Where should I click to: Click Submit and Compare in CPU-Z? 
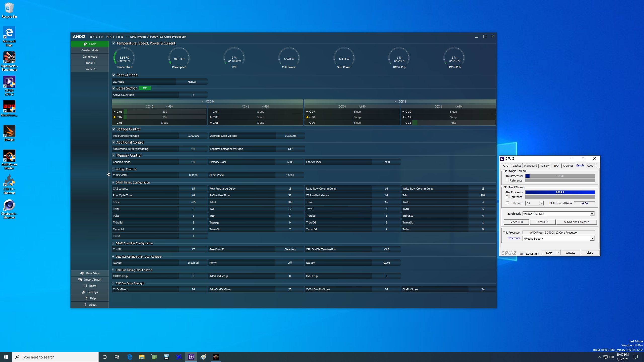click(576, 222)
